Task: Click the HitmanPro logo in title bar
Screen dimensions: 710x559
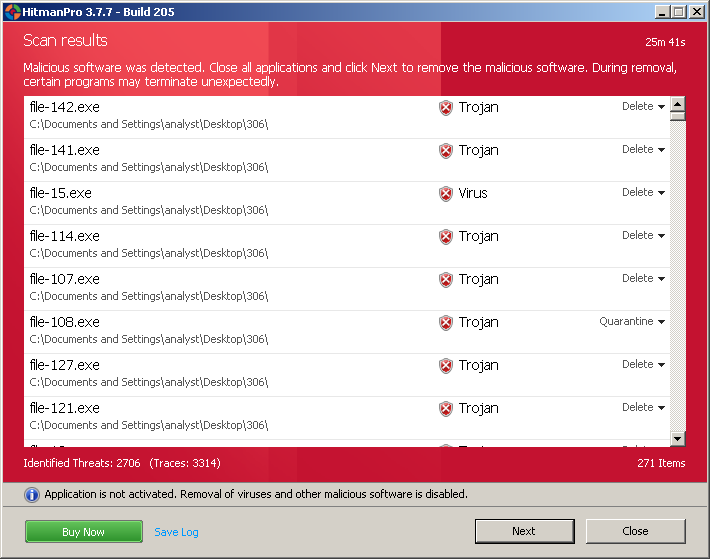Action: (12, 12)
